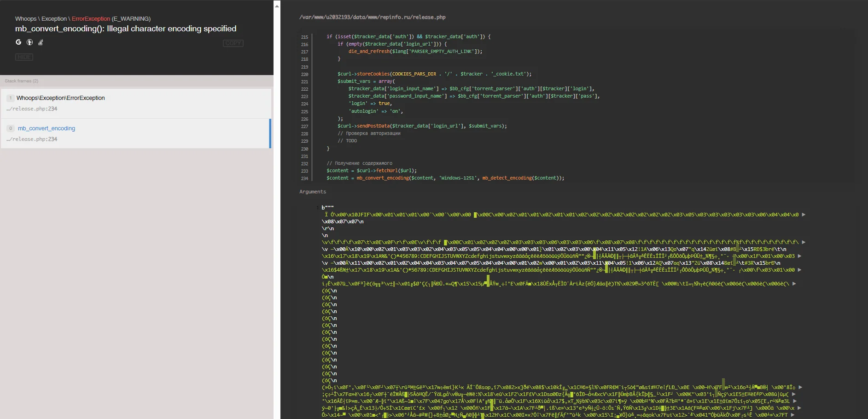Image resolution: width=868 pixels, height=419 pixels.
Task: Search the error on Google icon
Action: (x=18, y=42)
